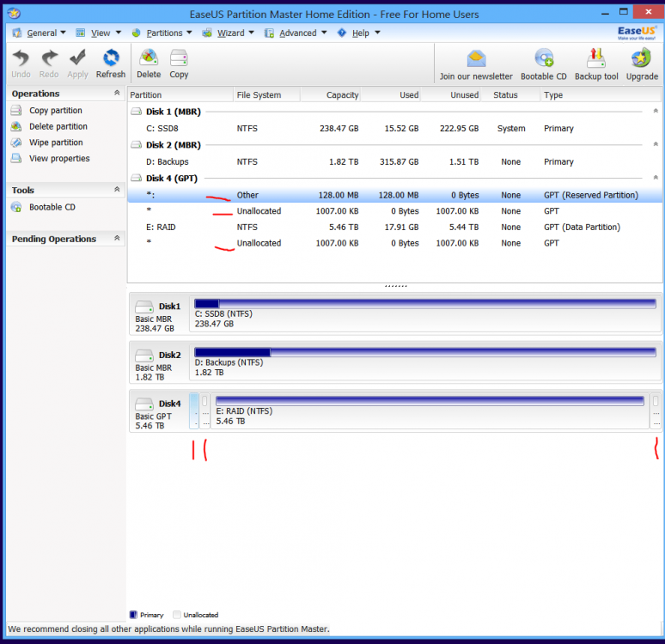Image resolution: width=665 pixels, height=644 pixels.
Task: Select the D: Backups partition row
Action: pos(394,162)
